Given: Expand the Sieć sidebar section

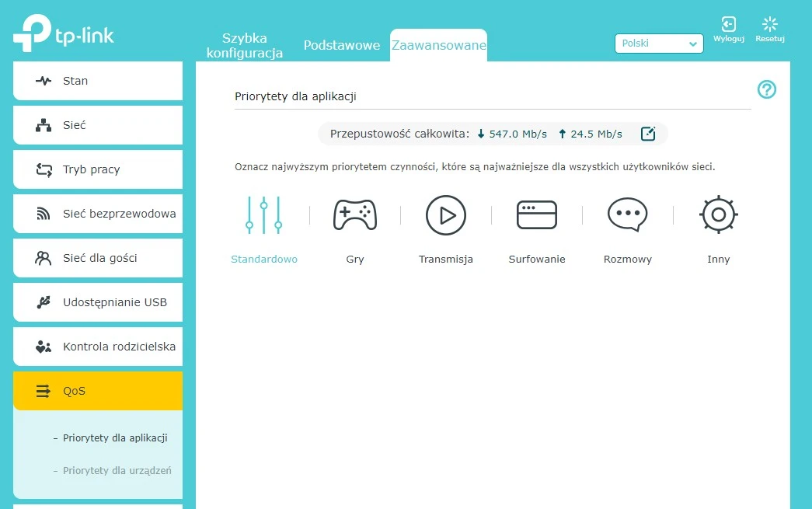Looking at the screenshot, I should [98, 125].
